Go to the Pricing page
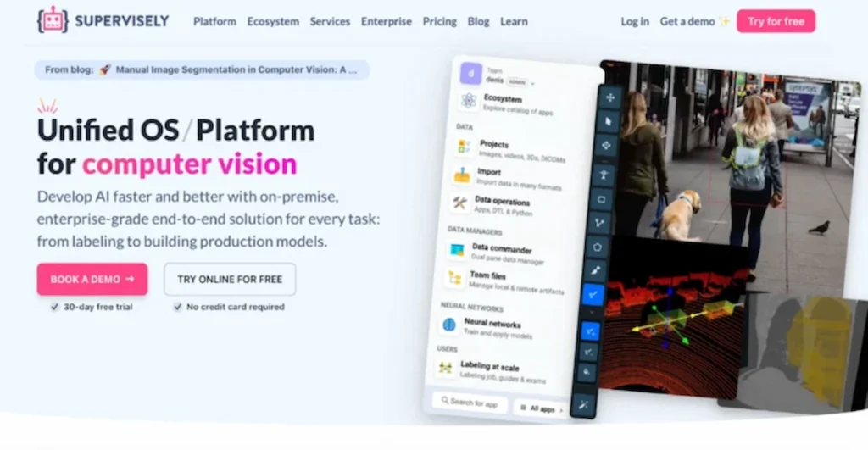The image size is (868, 450). pyautogui.click(x=440, y=21)
